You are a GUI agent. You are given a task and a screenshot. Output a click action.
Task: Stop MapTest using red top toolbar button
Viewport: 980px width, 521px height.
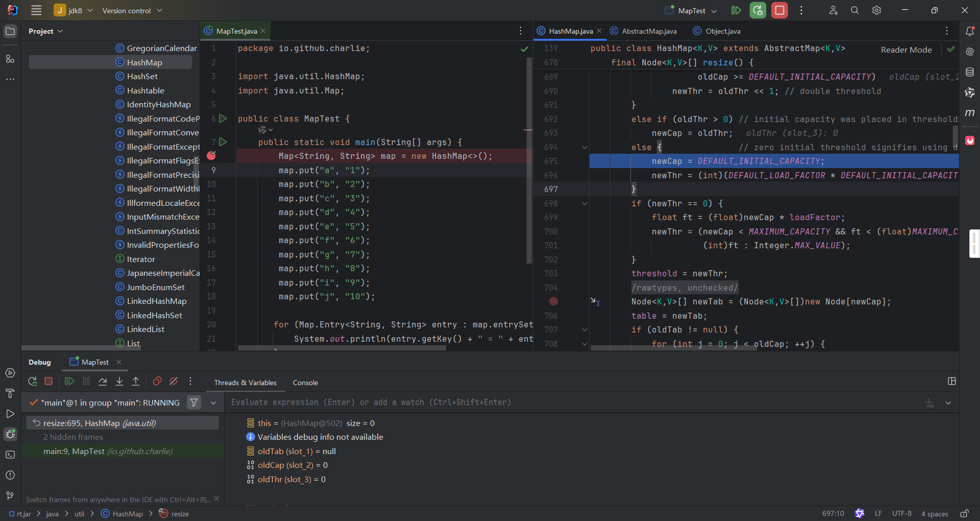779,10
